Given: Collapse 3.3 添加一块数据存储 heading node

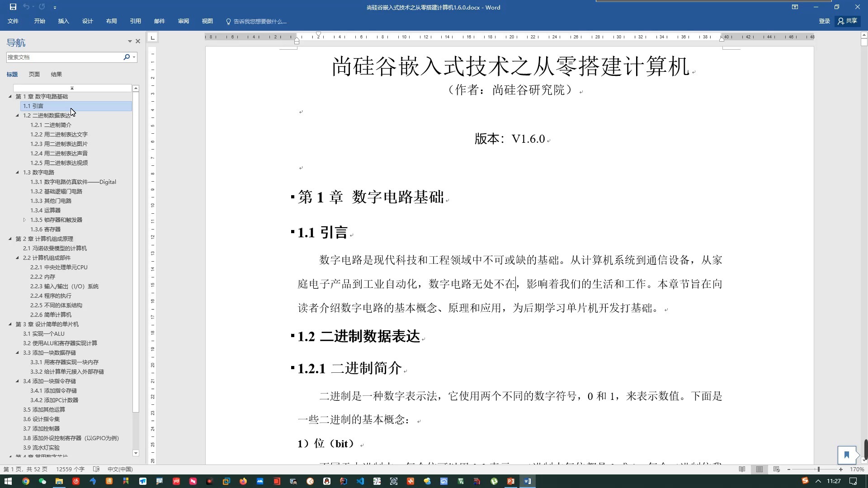Looking at the screenshot, I should pyautogui.click(x=17, y=352).
